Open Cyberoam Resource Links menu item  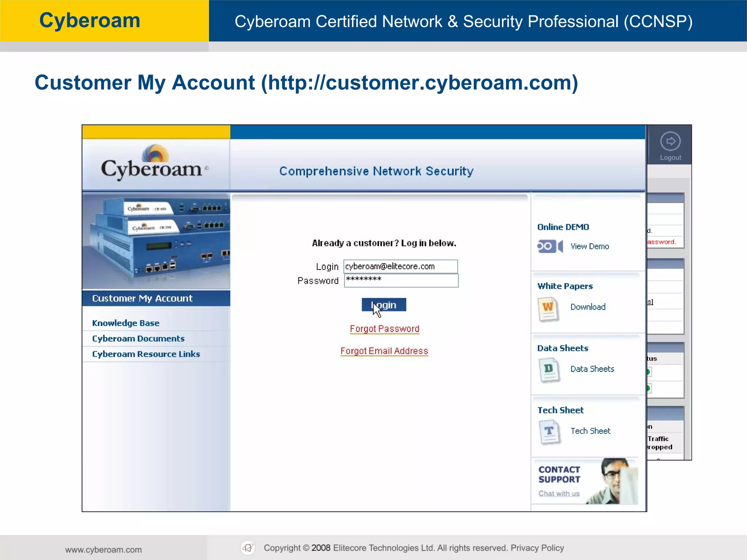[x=146, y=354]
